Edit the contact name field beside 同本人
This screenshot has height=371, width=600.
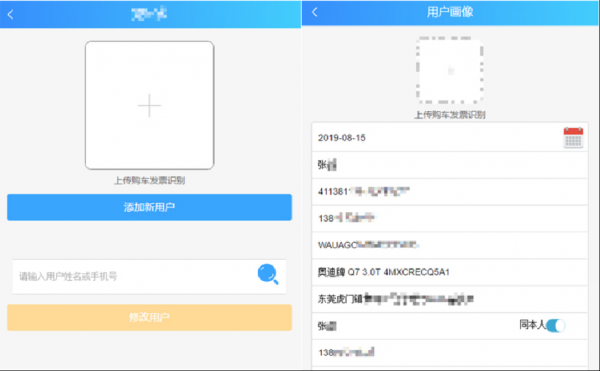tap(413, 326)
